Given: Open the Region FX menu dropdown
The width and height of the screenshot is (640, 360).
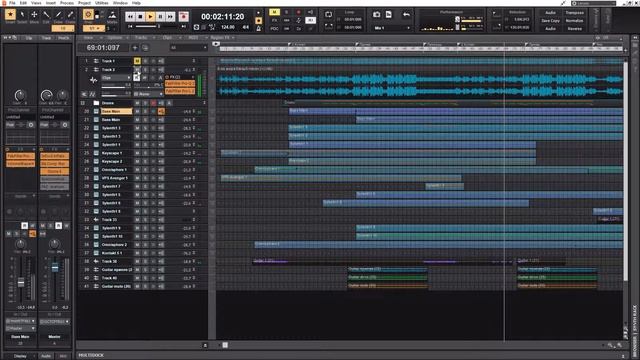Looking at the screenshot, I should [222, 38].
